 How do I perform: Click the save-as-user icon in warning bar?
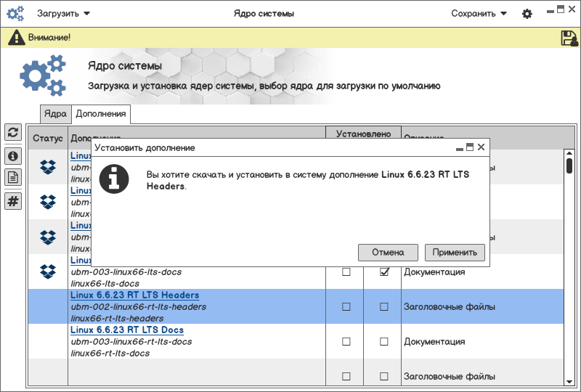569,38
